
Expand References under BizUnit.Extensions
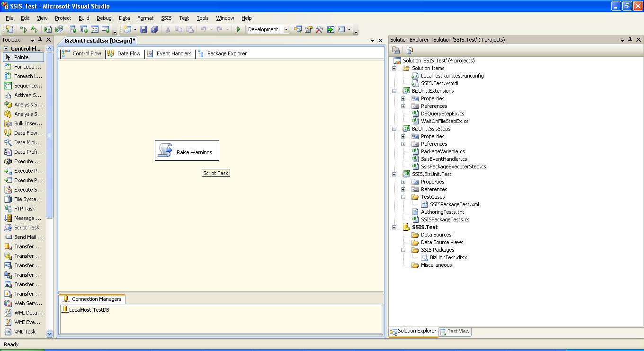(x=402, y=106)
